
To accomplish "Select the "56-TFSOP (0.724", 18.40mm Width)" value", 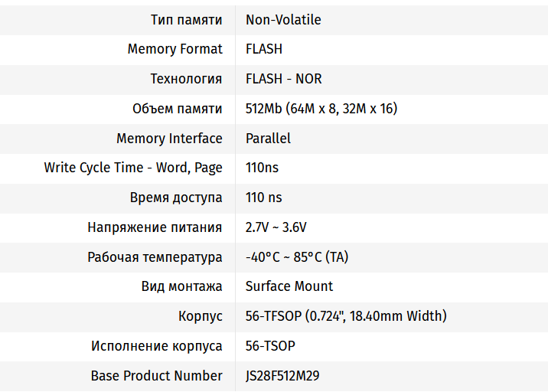I will pyautogui.click(x=346, y=316).
